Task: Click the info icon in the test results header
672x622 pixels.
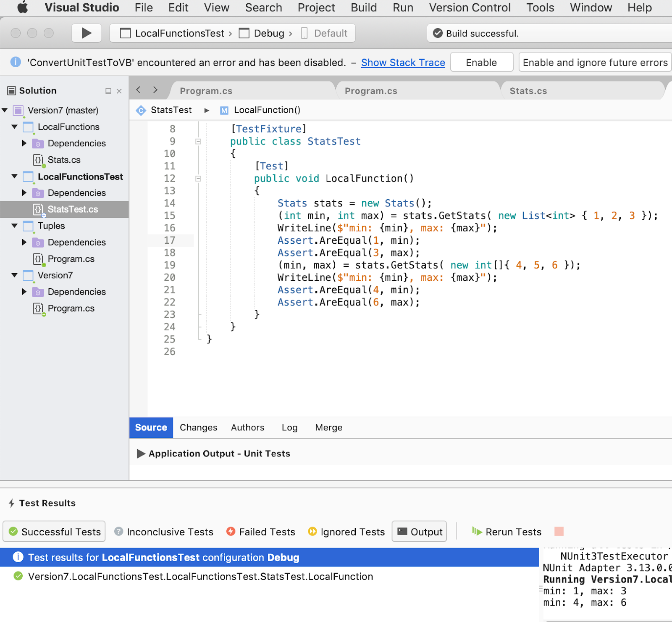Action: (18, 557)
